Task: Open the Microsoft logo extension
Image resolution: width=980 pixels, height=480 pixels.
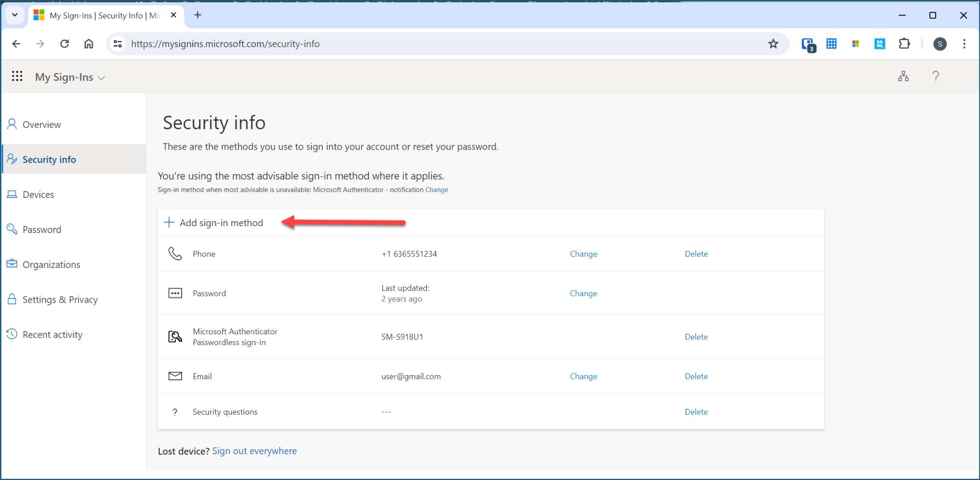Action: (x=855, y=44)
